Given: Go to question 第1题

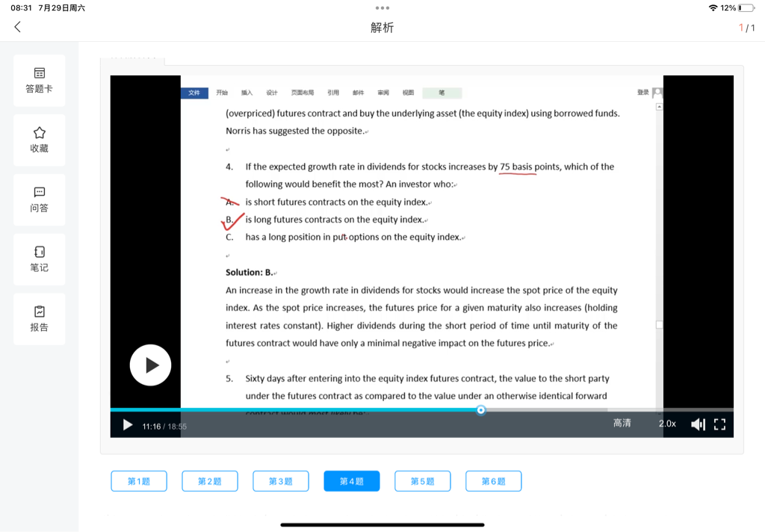Looking at the screenshot, I should 139,481.
